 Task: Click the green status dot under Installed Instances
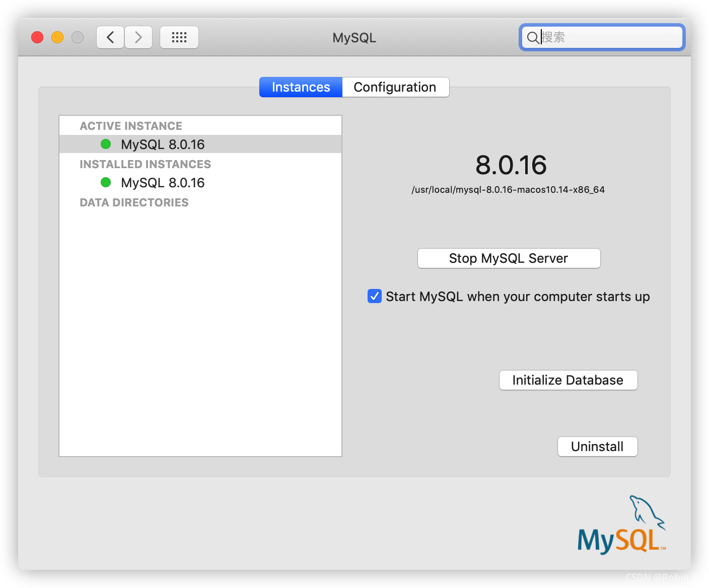point(106,182)
